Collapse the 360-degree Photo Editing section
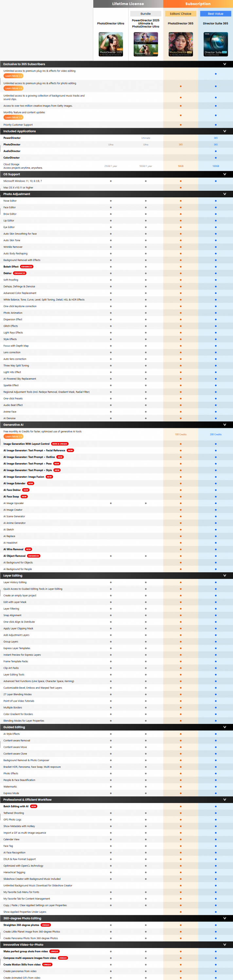This screenshot has width=233, height=980. pyautogui.click(x=224, y=918)
